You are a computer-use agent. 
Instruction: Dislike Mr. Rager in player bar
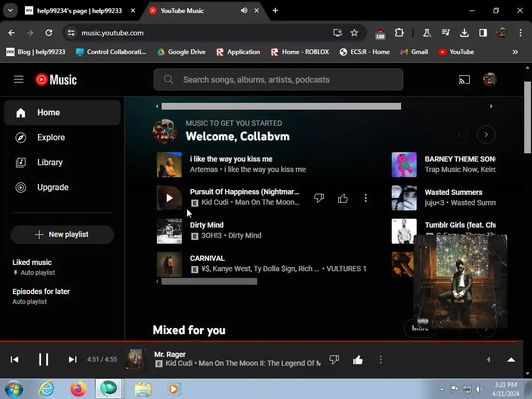334,360
